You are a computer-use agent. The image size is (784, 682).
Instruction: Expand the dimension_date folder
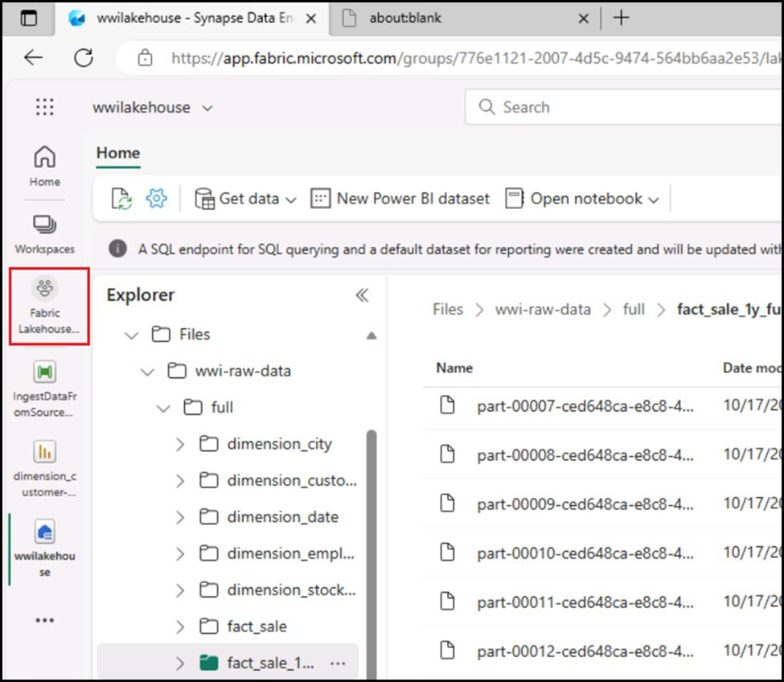(180, 517)
